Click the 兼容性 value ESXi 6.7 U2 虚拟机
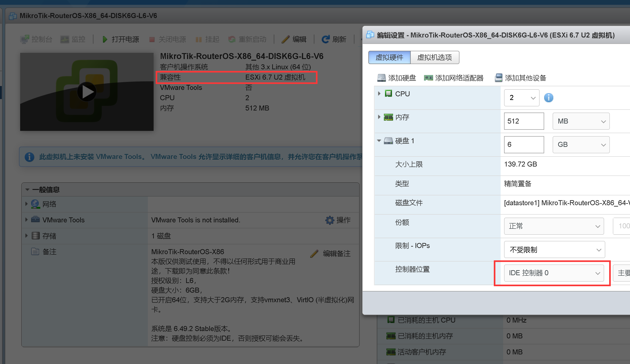 coord(275,77)
